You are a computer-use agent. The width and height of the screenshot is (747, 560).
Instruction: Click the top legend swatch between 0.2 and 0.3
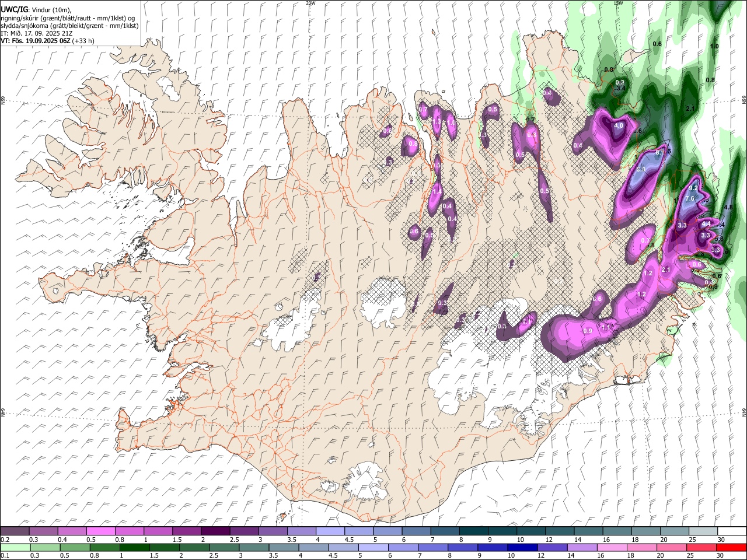[x=15, y=531]
